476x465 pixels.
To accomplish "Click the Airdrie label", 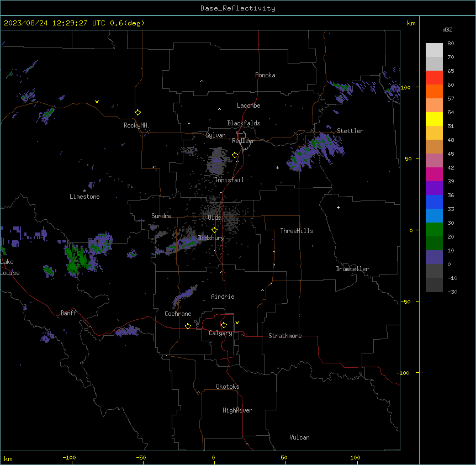I will point(223,297).
